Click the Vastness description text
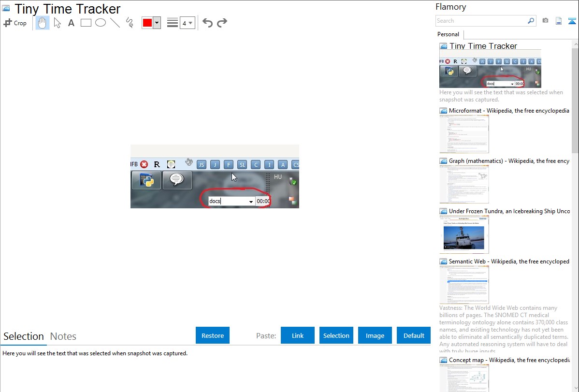This screenshot has height=392, width=579. click(504, 330)
